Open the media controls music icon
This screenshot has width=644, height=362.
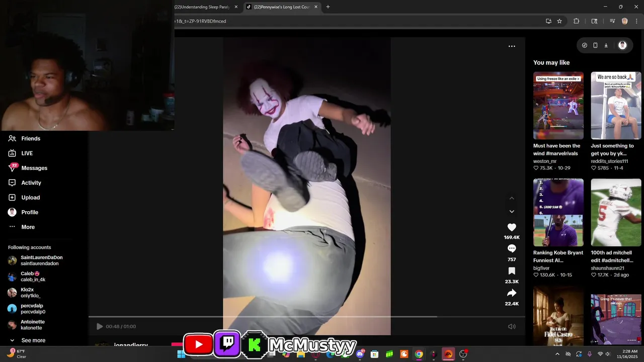tap(612, 21)
